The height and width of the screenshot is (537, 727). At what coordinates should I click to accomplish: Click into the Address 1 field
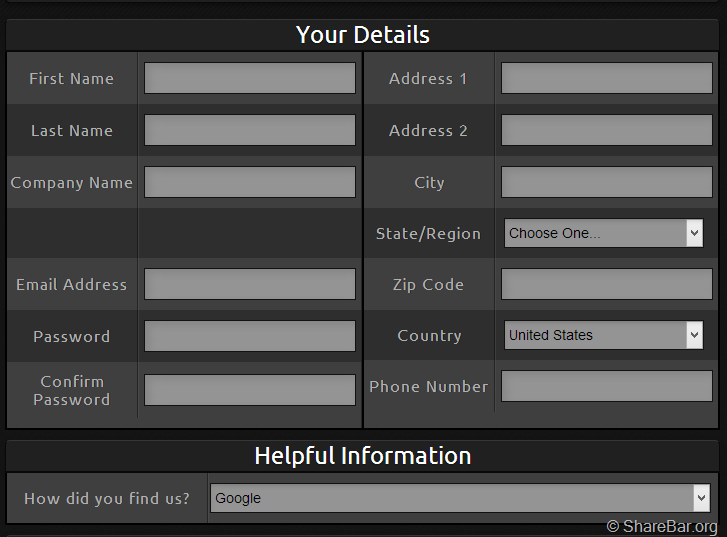(606, 78)
